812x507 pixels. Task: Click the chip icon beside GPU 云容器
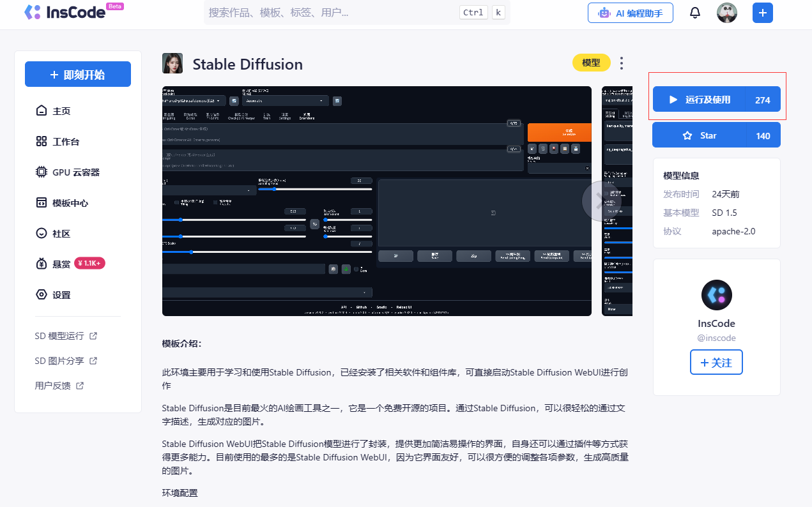click(42, 172)
